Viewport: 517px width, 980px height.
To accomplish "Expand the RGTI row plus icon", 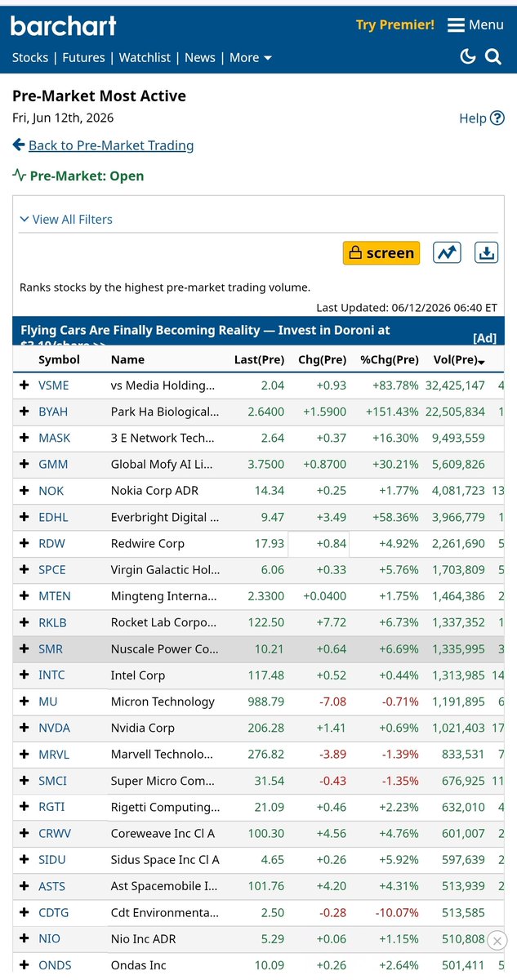I will click(x=25, y=807).
